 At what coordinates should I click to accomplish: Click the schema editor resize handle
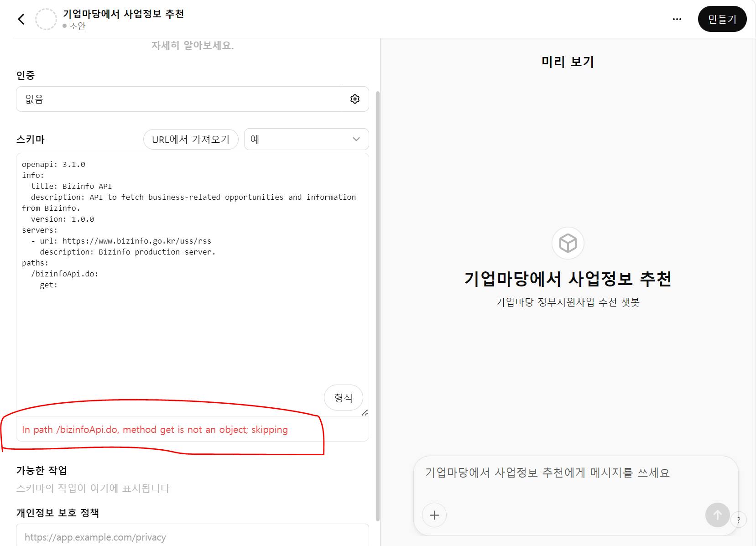[365, 412]
